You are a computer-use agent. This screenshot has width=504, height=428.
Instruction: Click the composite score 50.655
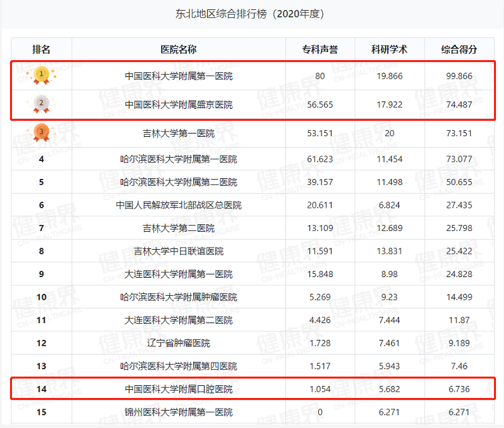point(459,182)
